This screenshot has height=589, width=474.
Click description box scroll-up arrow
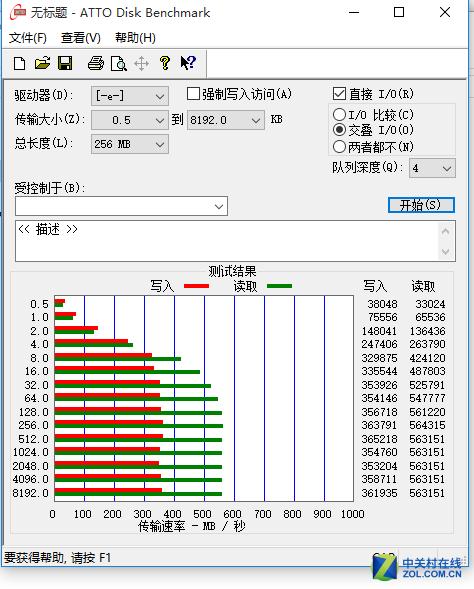(446, 231)
